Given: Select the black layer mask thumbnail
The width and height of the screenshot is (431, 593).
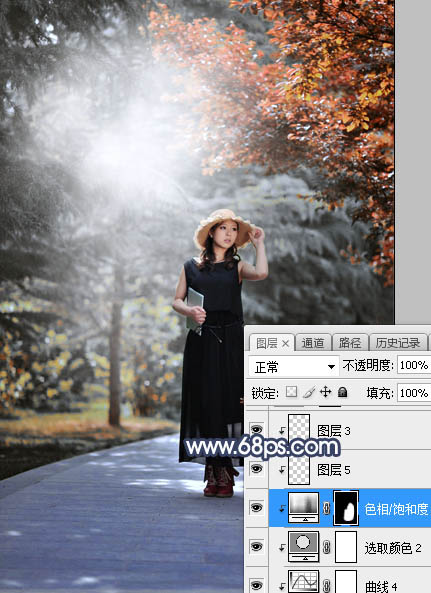Looking at the screenshot, I should pos(346,508).
